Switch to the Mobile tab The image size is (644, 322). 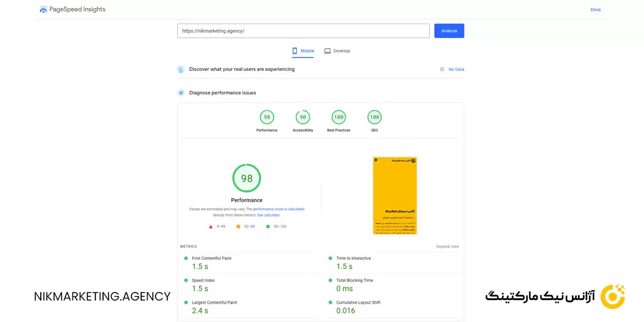303,51
